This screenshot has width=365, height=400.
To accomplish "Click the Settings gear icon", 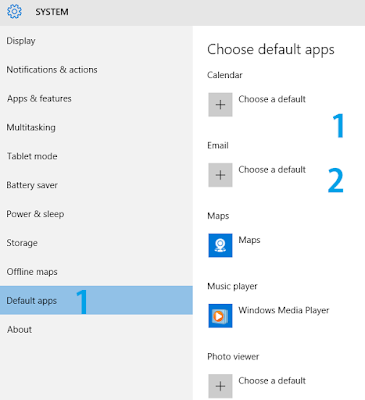I will point(14,12).
